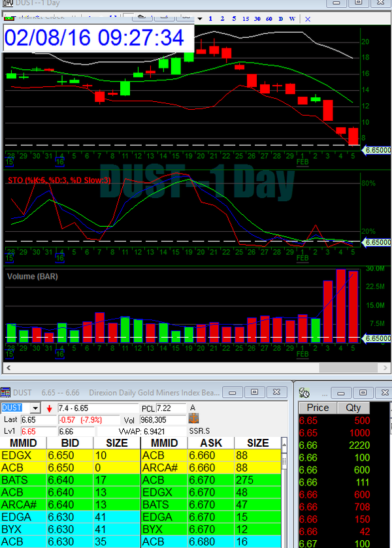
Task: Open the dropdown arrow in chart toolbar
Action: point(200,19)
